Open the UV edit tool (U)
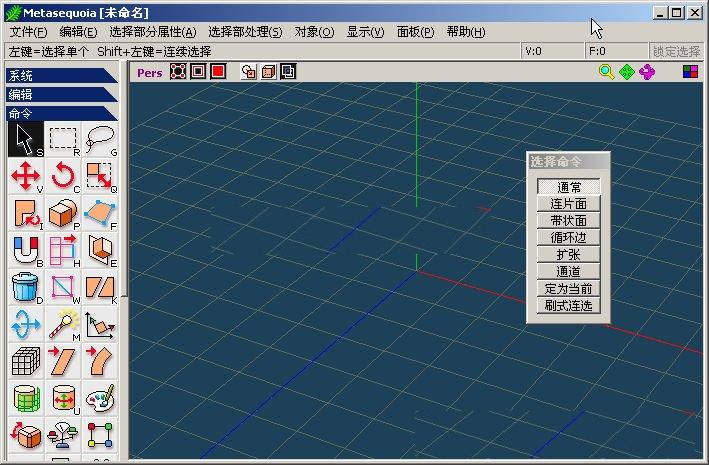Viewport: 709px width, 465px height. [63, 399]
